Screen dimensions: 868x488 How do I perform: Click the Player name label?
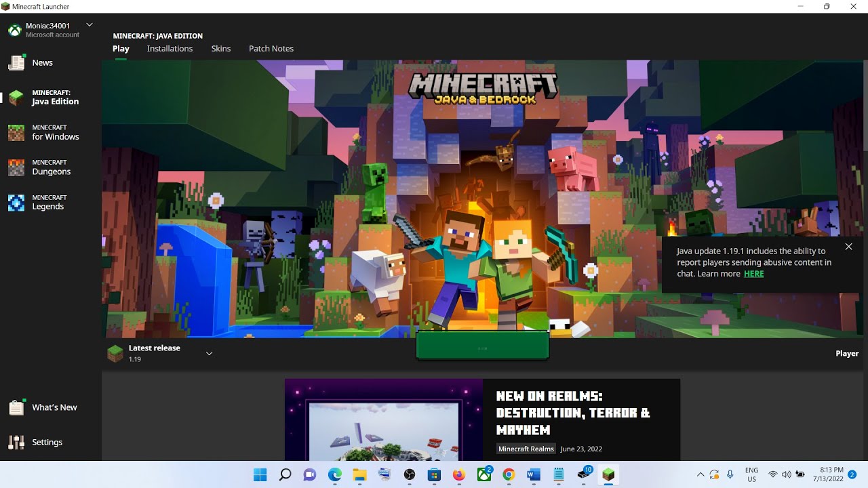pos(847,353)
